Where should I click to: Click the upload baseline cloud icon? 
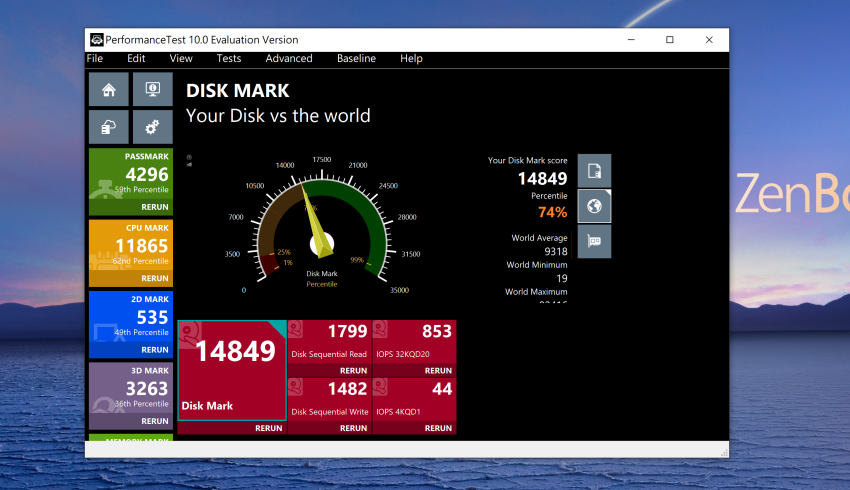pos(109,127)
